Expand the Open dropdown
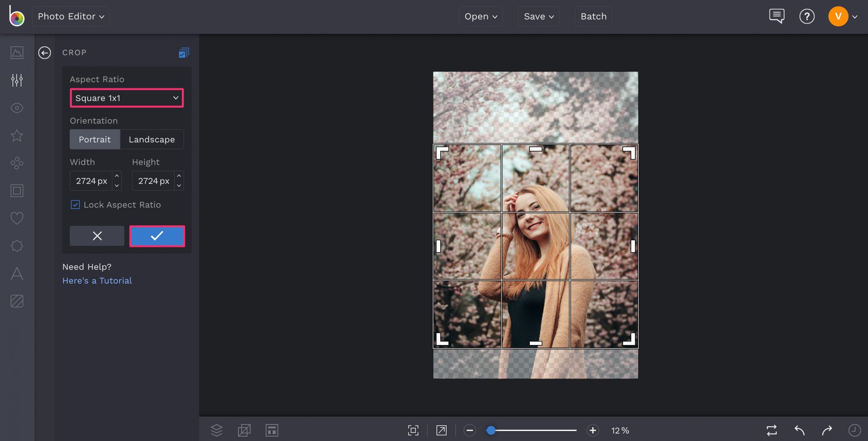The height and width of the screenshot is (441, 868). coord(481,16)
